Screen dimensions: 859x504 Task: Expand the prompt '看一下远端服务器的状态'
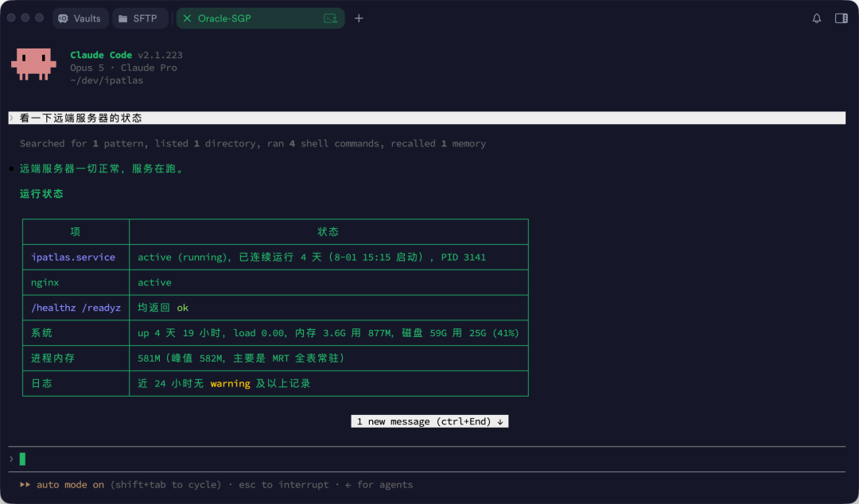click(427, 118)
